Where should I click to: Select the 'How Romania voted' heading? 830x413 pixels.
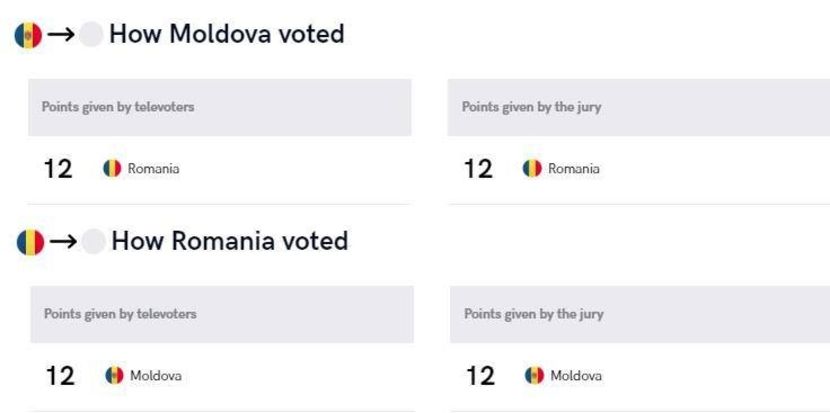pos(229,241)
